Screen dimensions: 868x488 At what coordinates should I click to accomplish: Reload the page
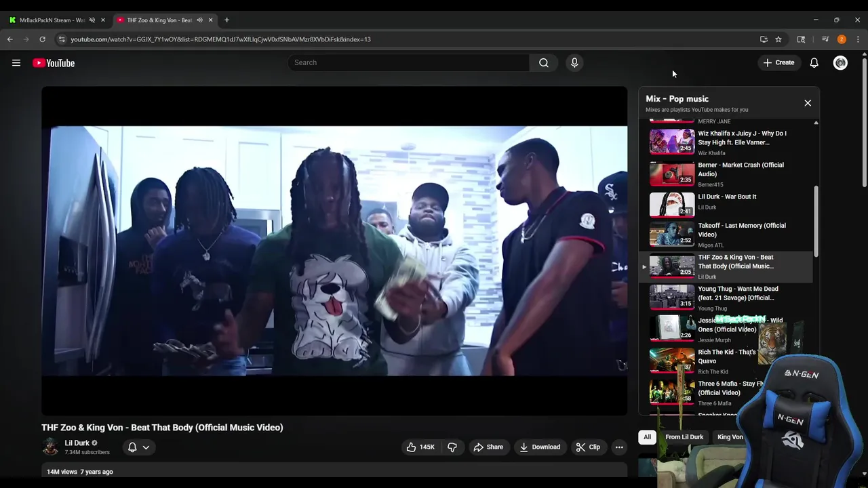click(x=42, y=39)
